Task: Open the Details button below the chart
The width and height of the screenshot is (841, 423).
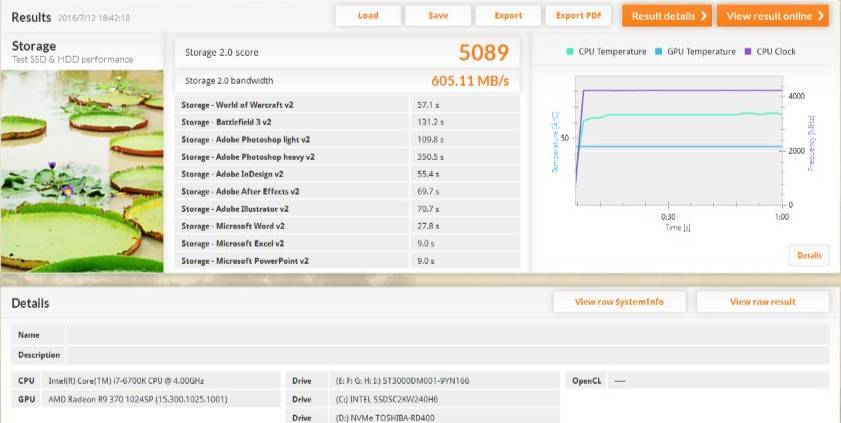Action: tap(808, 256)
